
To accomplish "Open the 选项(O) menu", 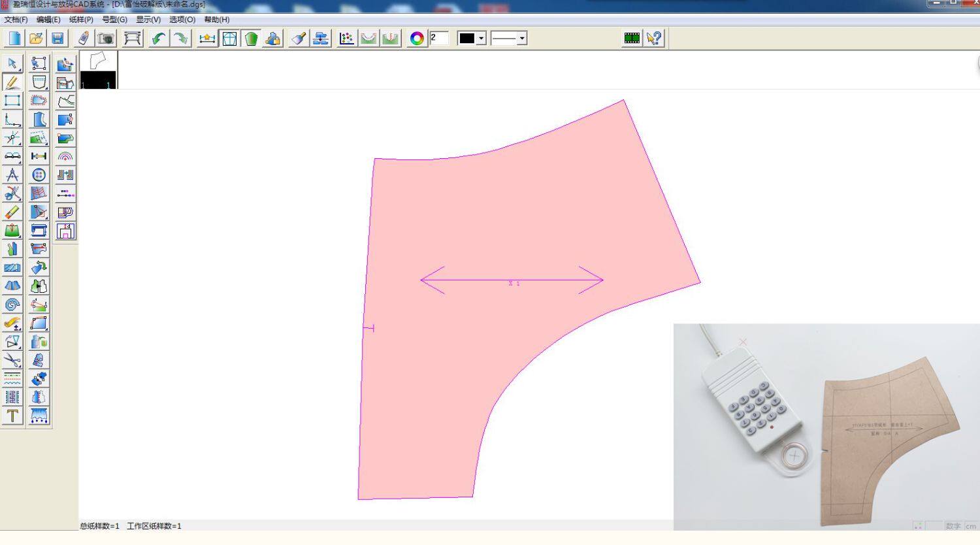I will click(x=182, y=20).
